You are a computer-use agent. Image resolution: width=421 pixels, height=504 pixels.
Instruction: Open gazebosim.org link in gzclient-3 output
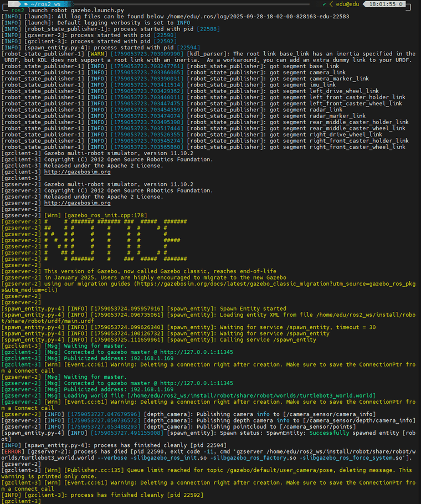(77, 172)
